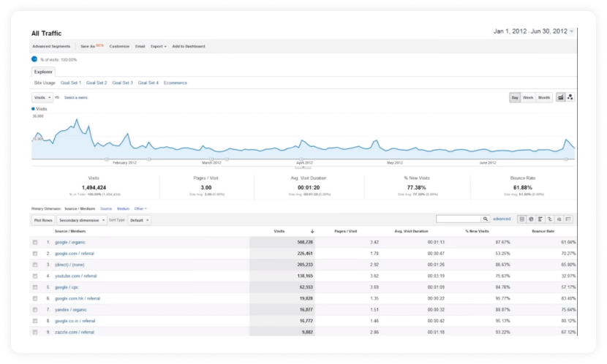
Task: Click the April 2012 annotation marker
Action: (x=301, y=159)
